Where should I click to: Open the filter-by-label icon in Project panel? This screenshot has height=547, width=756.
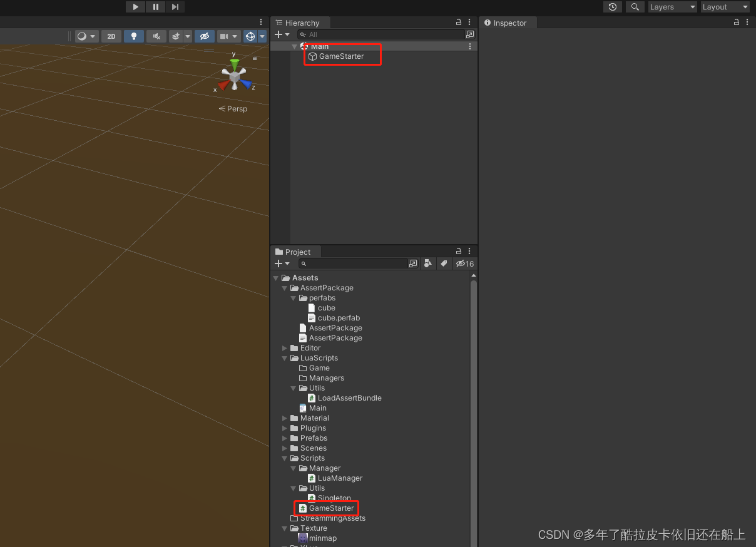coord(444,263)
